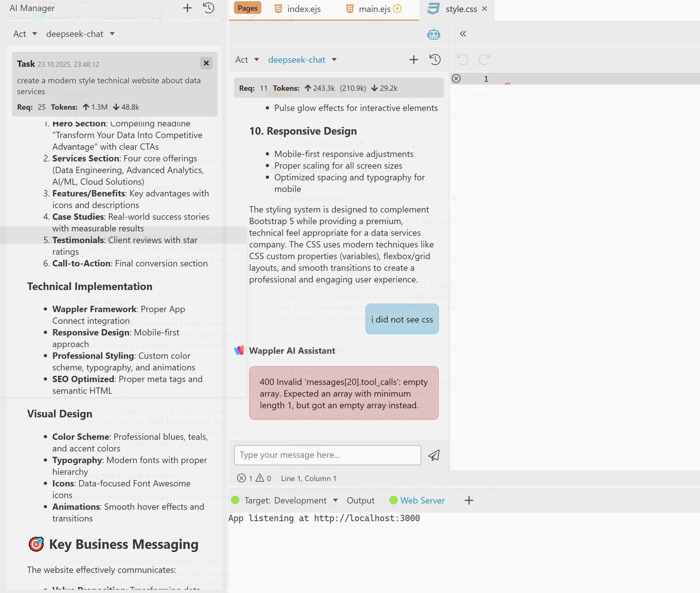The height and width of the screenshot is (593, 700).
Task: Start new chat in assistant panel
Action: [414, 60]
